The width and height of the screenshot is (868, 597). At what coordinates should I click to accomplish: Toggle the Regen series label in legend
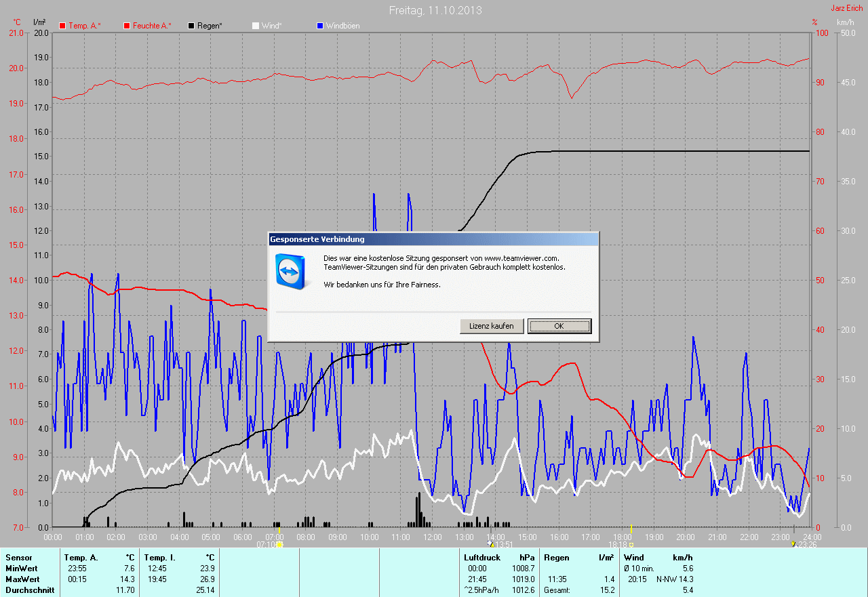210,26
